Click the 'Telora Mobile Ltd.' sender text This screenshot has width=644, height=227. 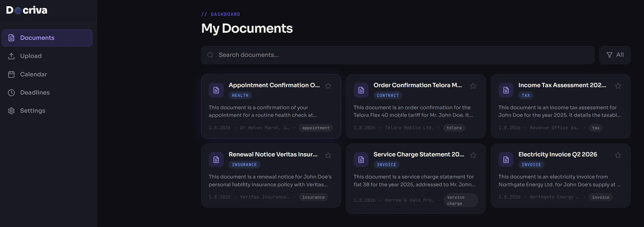(x=409, y=128)
